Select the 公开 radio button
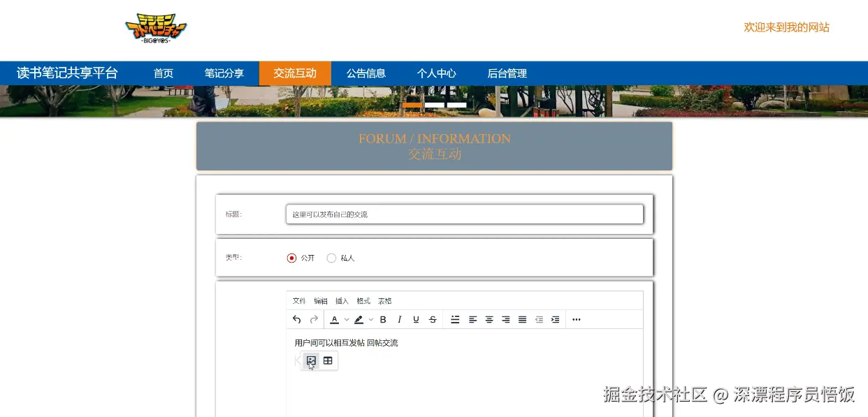The image size is (868, 417). [291, 258]
